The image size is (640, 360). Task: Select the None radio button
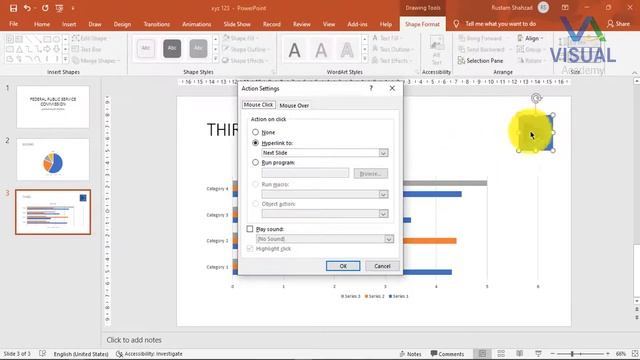(256, 132)
